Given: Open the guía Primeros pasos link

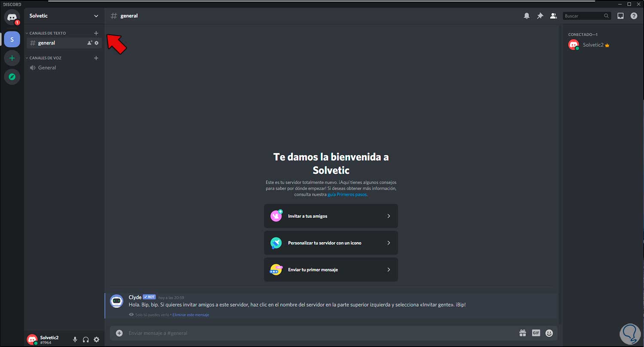Looking at the screenshot, I should click(347, 194).
